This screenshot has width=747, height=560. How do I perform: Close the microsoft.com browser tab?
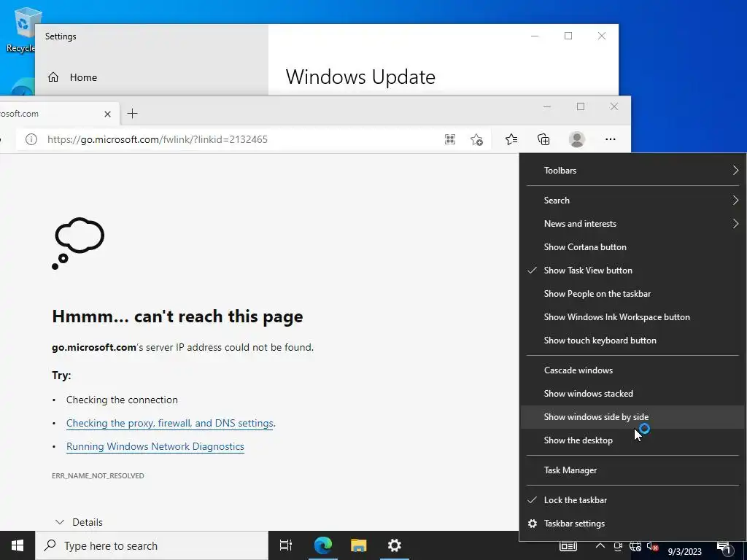108,114
